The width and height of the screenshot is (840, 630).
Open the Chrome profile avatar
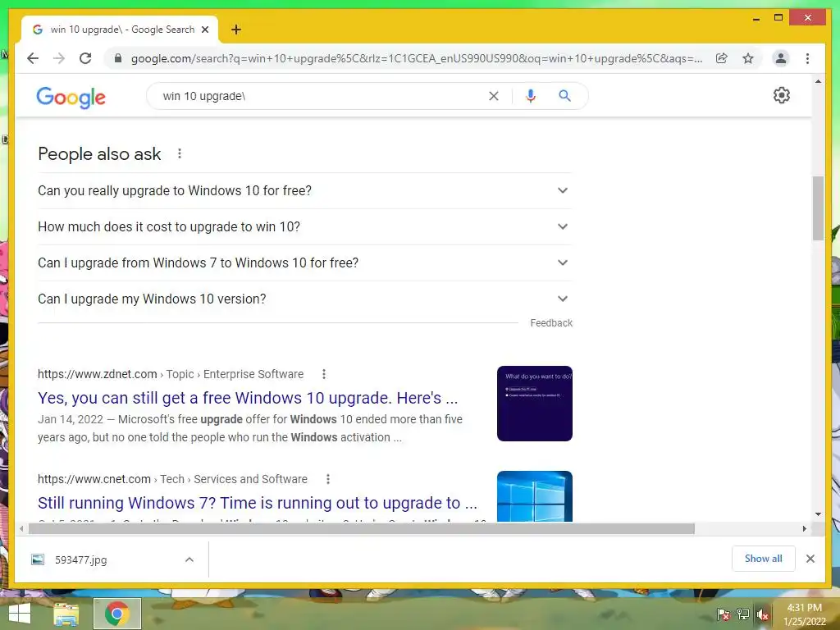tap(781, 58)
